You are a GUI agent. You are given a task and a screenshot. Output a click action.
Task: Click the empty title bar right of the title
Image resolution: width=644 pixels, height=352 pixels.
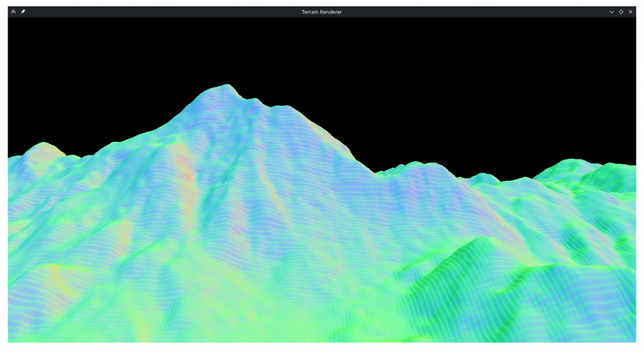click(x=472, y=12)
